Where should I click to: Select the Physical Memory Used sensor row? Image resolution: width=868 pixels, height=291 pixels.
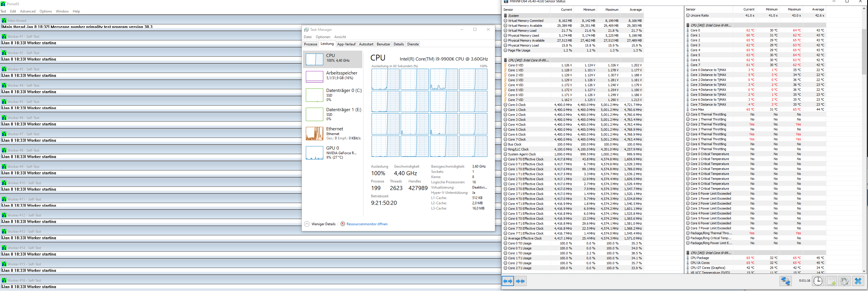click(x=573, y=36)
